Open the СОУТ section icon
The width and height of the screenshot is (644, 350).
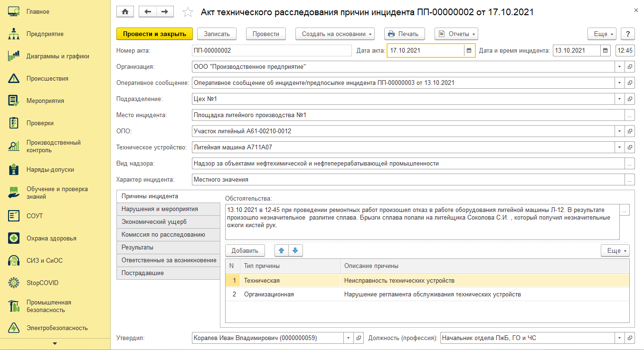pos(14,216)
